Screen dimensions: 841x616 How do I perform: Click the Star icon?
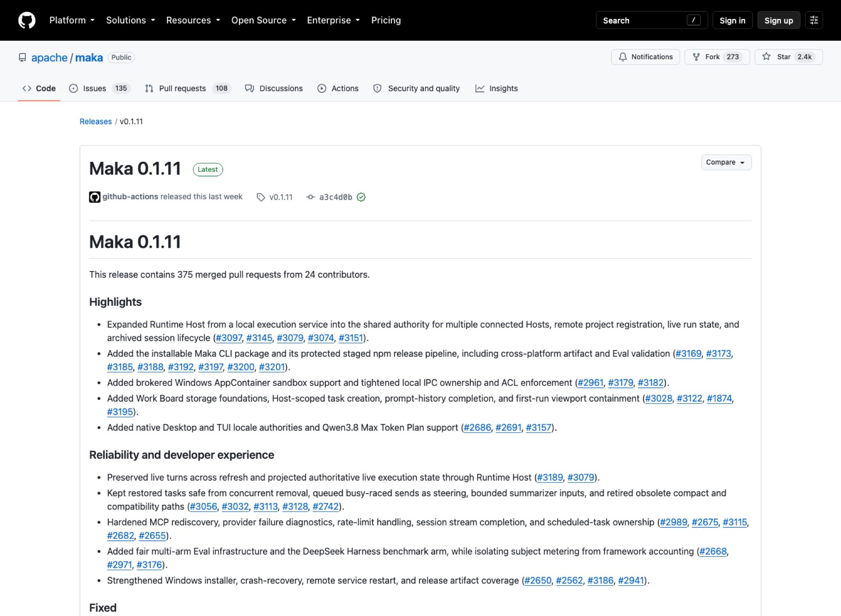click(x=767, y=57)
